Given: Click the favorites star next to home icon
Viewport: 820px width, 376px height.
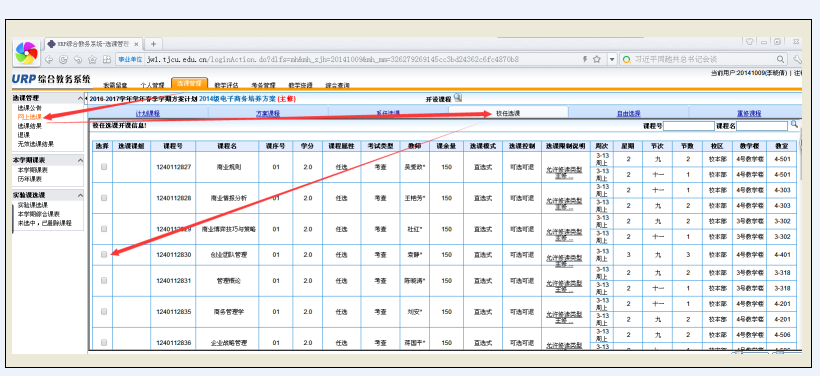Looking at the screenshot, I should tap(93, 60).
